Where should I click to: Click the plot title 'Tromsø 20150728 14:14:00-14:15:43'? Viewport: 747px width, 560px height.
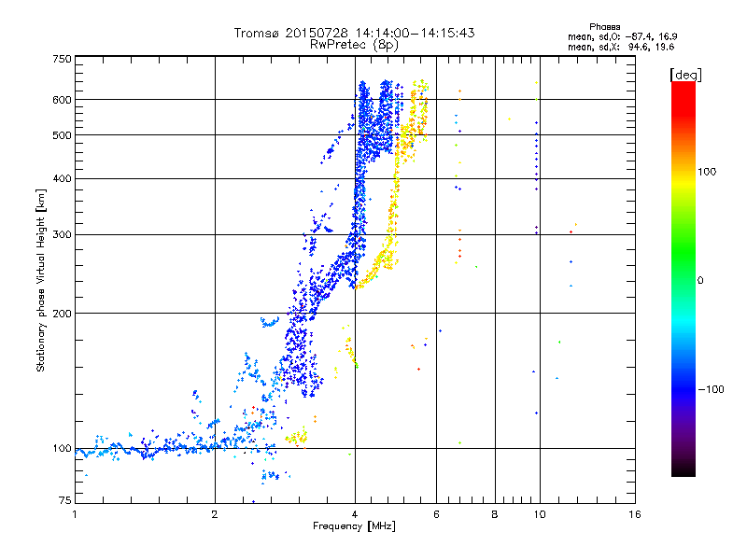coord(354,33)
